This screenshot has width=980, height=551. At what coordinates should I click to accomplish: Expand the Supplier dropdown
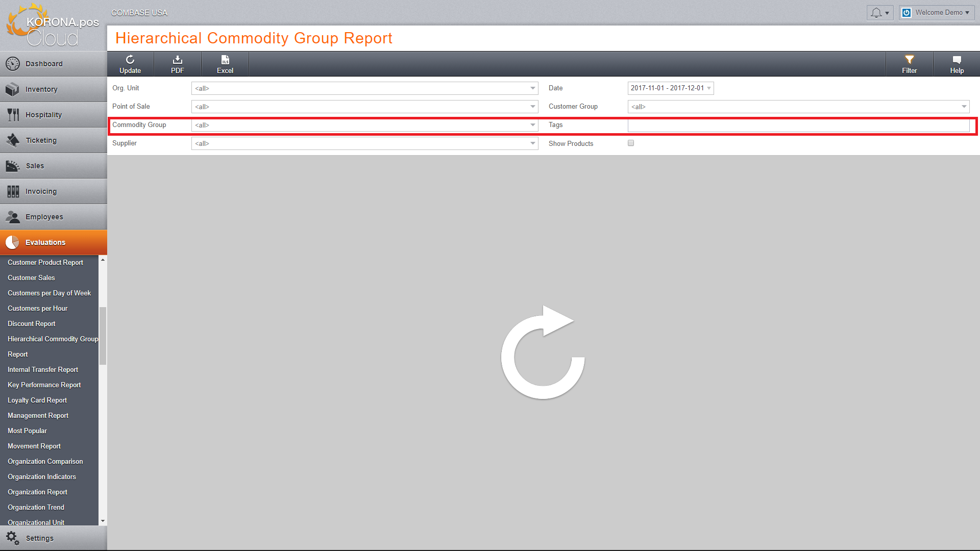(365, 143)
